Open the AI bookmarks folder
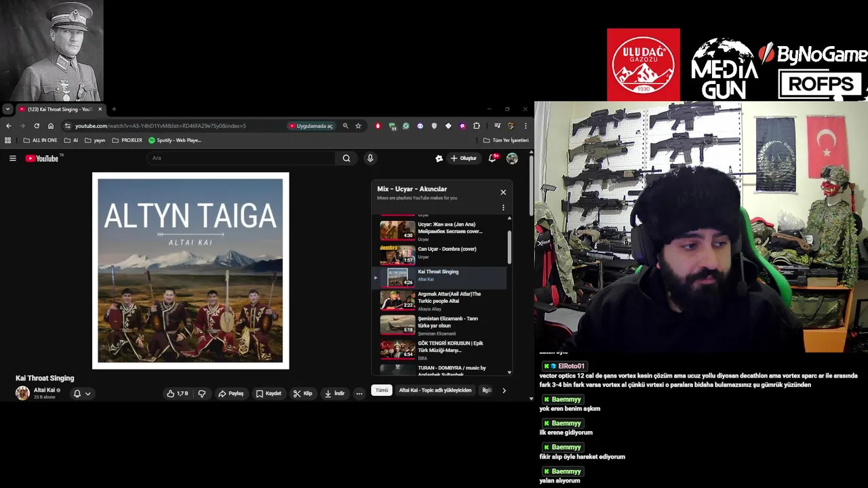The width and height of the screenshot is (868, 488). click(71, 140)
